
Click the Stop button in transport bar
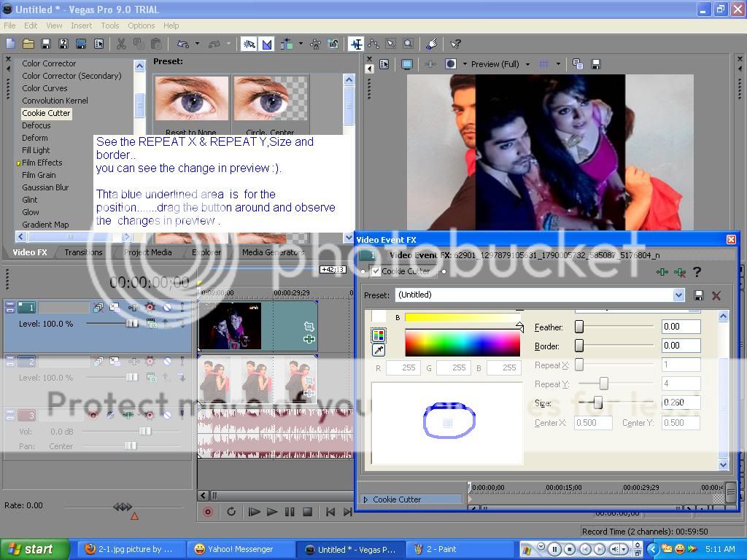307,512
